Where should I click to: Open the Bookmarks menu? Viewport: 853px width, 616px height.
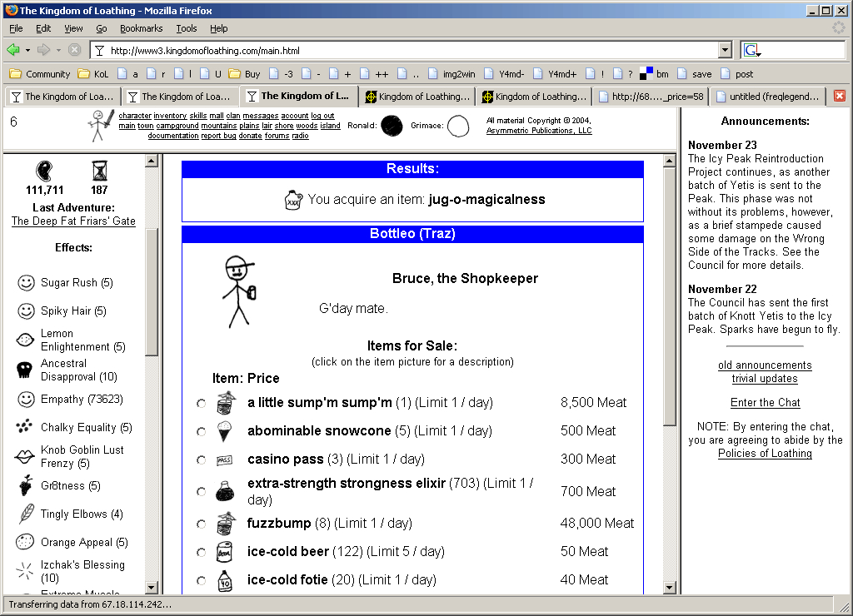[141, 28]
